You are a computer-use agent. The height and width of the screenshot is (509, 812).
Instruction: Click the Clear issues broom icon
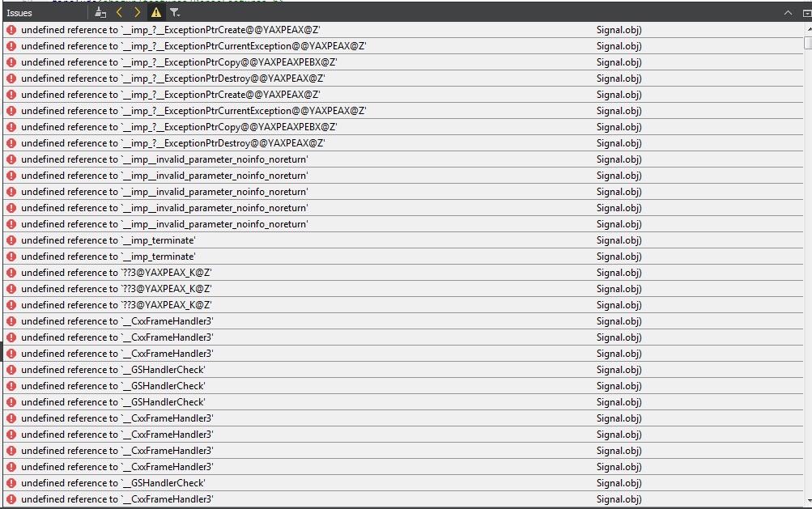[100, 12]
